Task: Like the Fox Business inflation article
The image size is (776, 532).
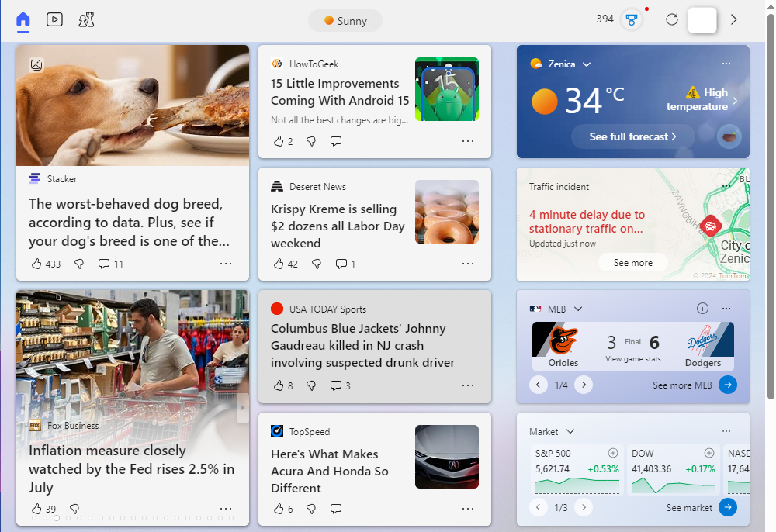Action: [36, 509]
